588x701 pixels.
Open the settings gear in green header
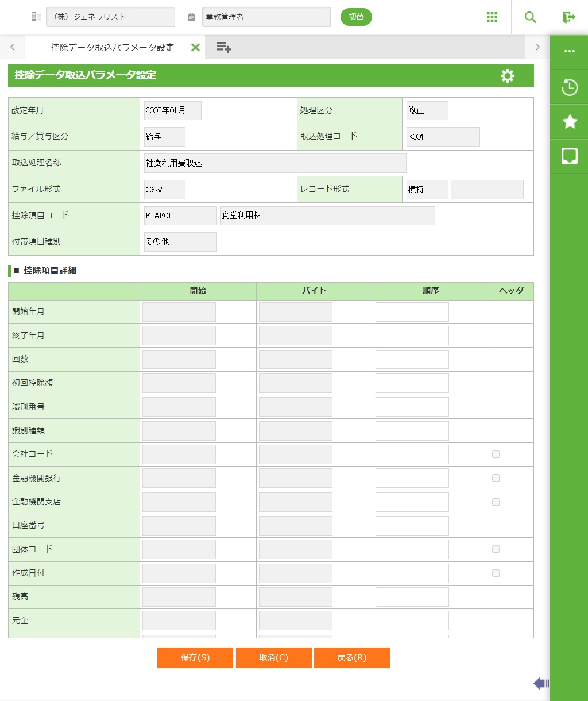click(508, 75)
